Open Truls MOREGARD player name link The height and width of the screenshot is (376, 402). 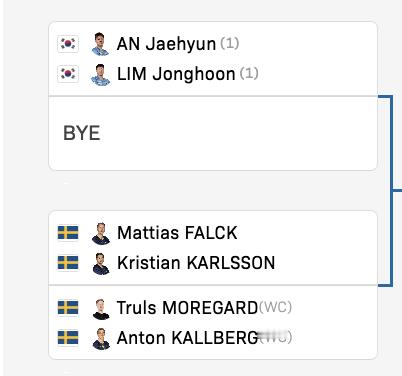pos(187,307)
